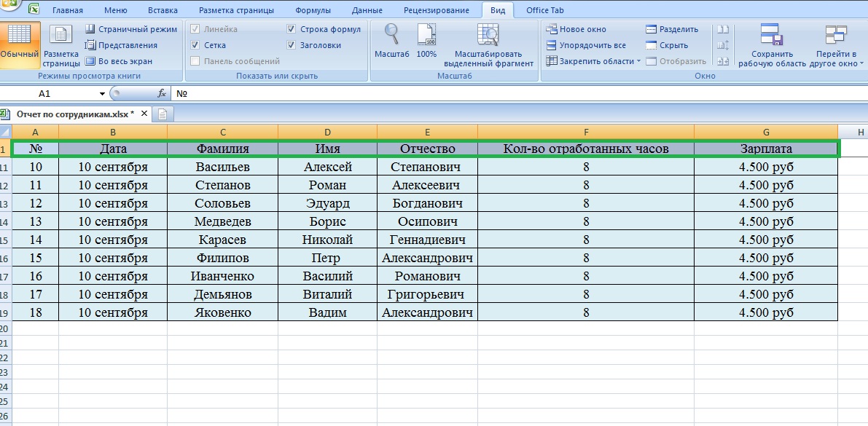Image resolution: width=868 pixels, height=426 pixels.
Task: Click into the formula bar field
Action: tap(510, 94)
